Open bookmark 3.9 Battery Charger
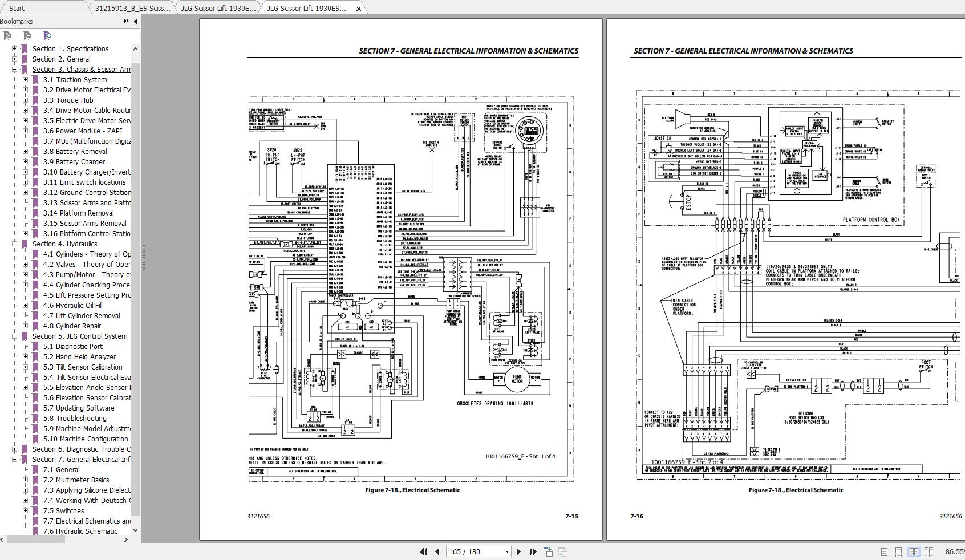The height and width of the screenshot is (560, 965). pos(74,161)
